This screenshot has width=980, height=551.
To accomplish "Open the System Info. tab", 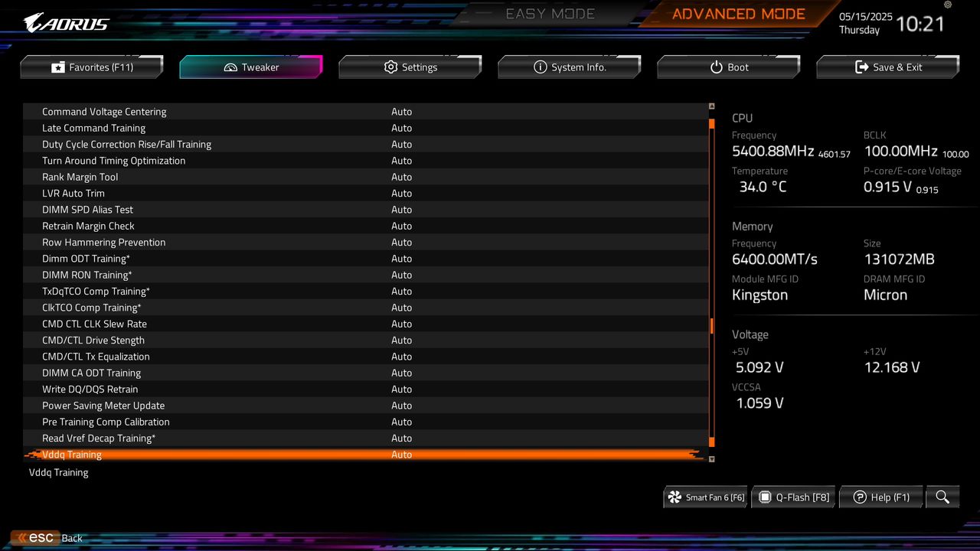I will pyautogui.click(x=570, y=67).
